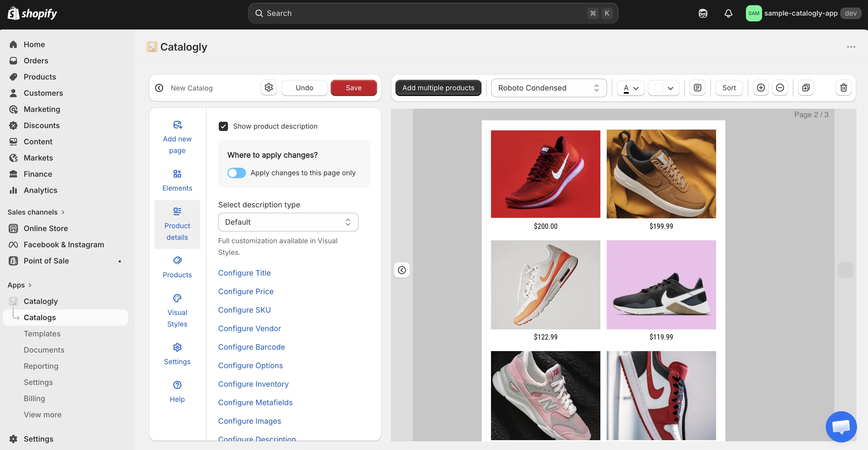Click the text alignment icon in toolbar
868x450 pixels.
(698, 88)
